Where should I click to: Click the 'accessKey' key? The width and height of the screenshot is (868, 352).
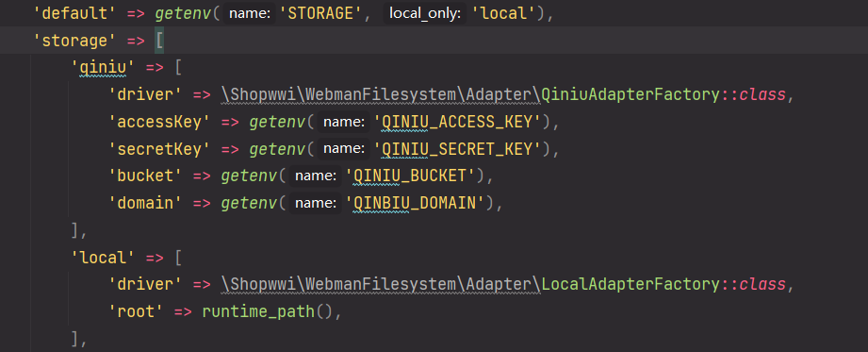point(159,122)
